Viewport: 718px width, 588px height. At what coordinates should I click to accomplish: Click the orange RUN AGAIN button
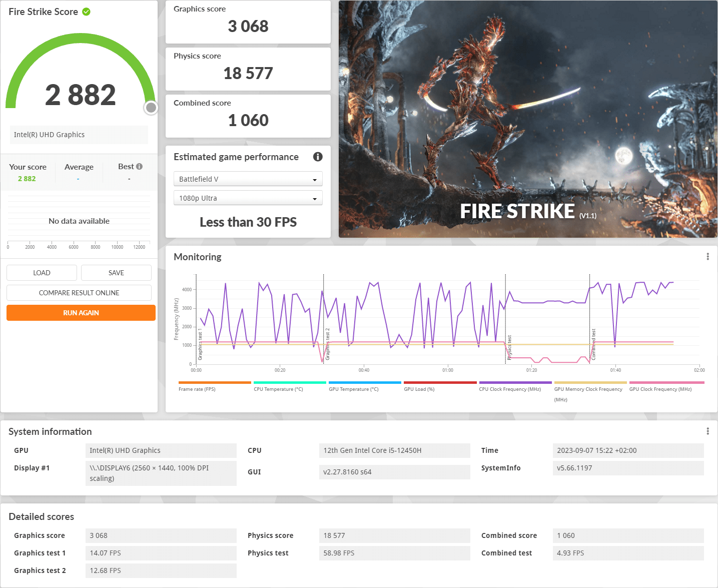(81, 313)
